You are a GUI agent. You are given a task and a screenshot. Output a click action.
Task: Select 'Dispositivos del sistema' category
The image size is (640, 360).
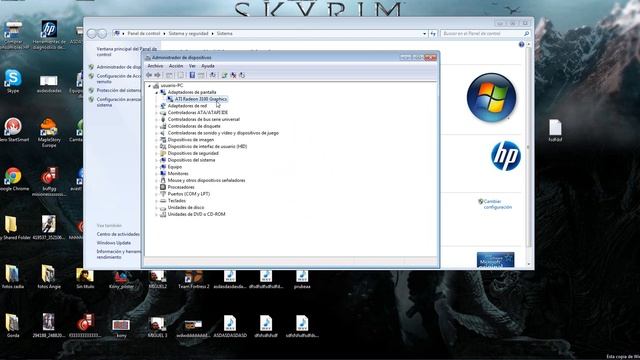pos(191,160)
